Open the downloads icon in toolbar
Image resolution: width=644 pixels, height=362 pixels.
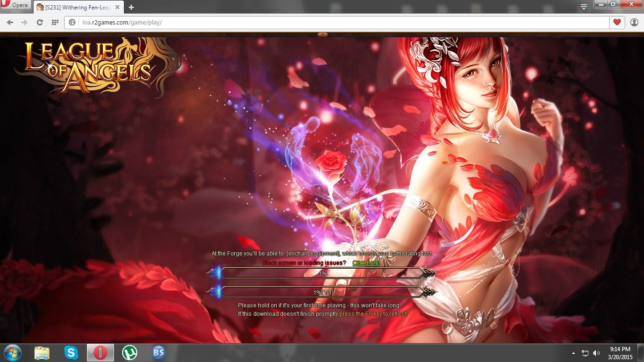coord(634,22)
